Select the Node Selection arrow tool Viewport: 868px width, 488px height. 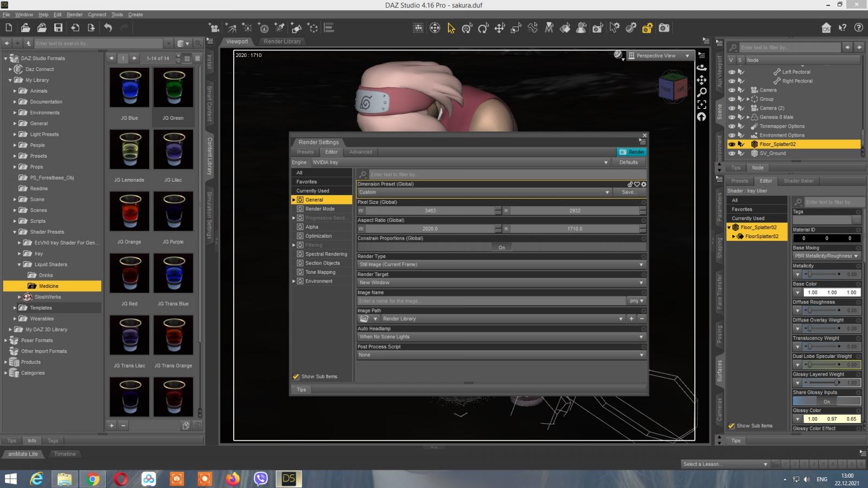pos(451,28)
